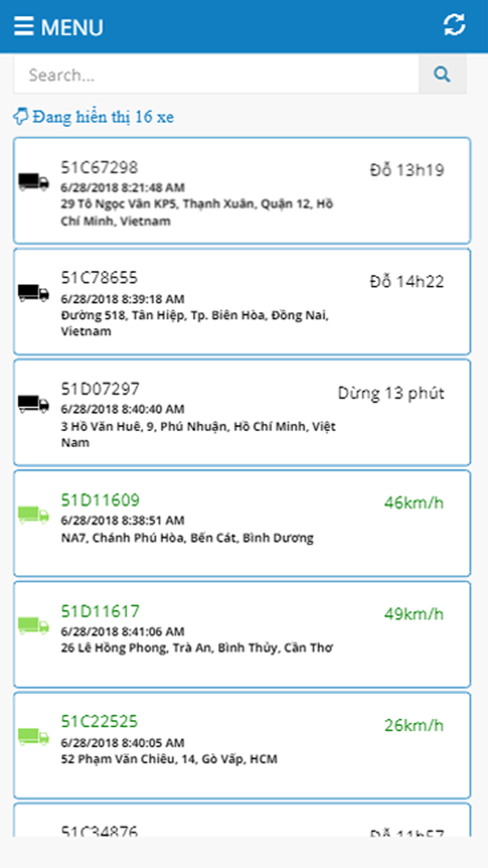Click black truck icon for 51C78655
This screenshot has width=488, height=868.
(x=33, y=293)
